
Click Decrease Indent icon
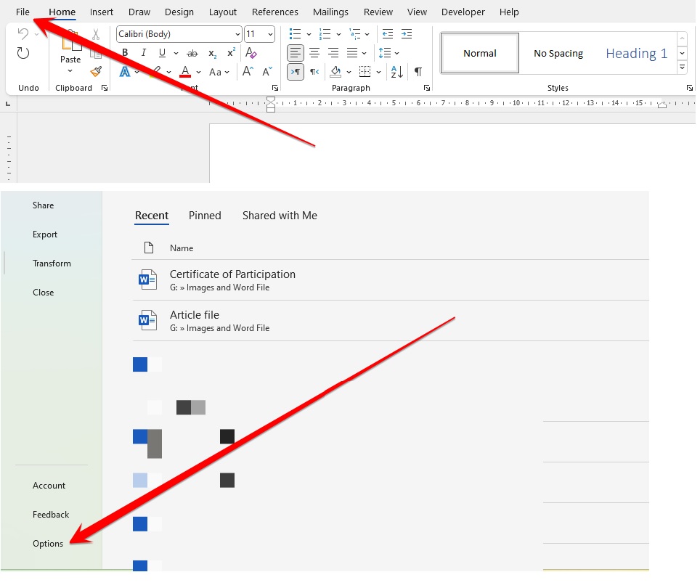coord(388,34)
